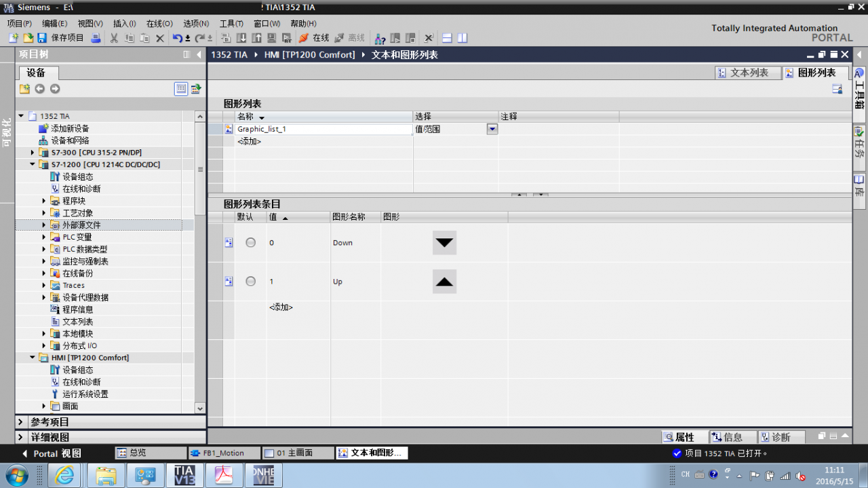The image size is (868, 488).
Task: Open FB1_Motion editor from bottom bar
Action: 224,453
